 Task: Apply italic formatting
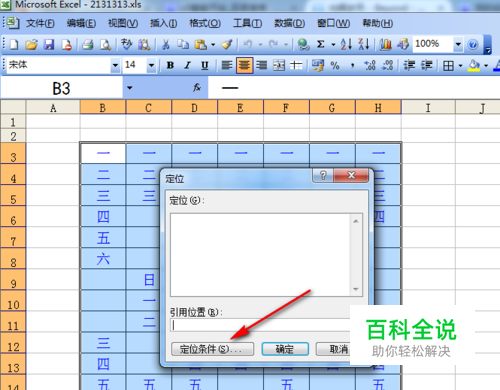point(188,65)
